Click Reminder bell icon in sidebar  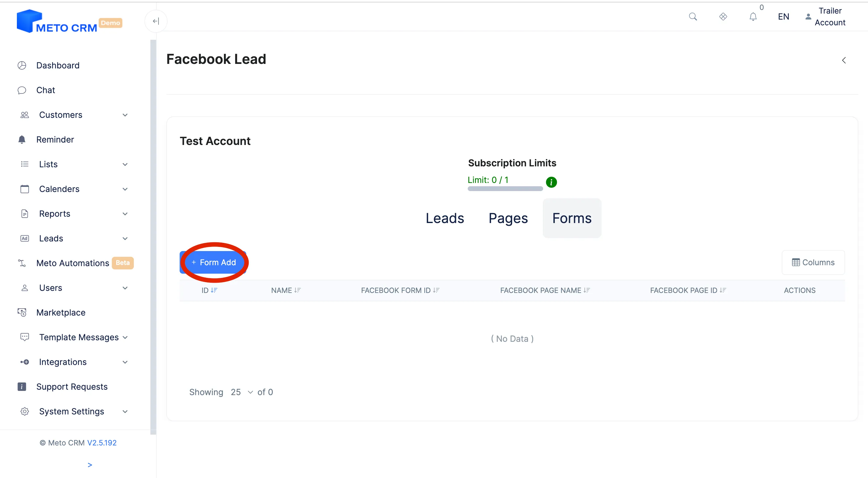[22, 140]
